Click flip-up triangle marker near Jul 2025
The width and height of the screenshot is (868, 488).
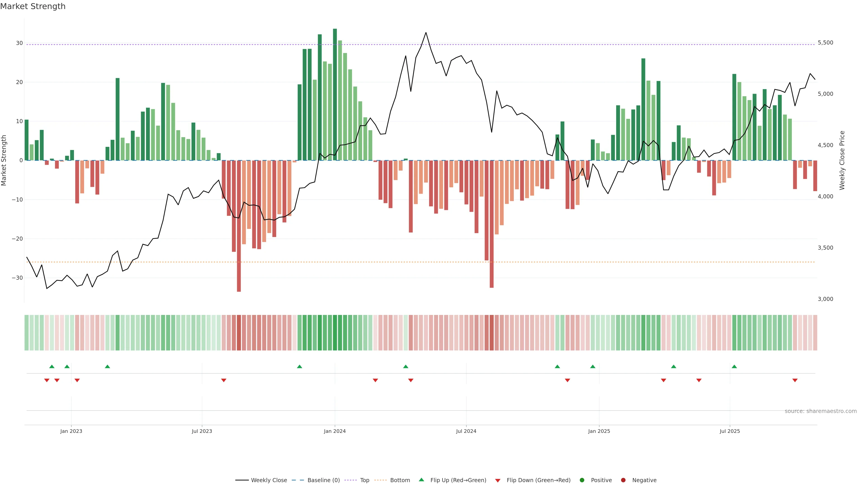point(734,366)
